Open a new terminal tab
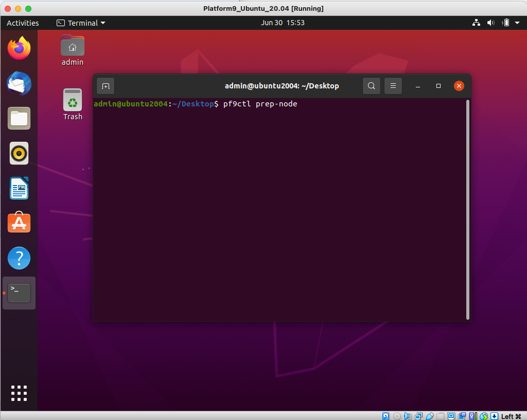 [106, 86]
